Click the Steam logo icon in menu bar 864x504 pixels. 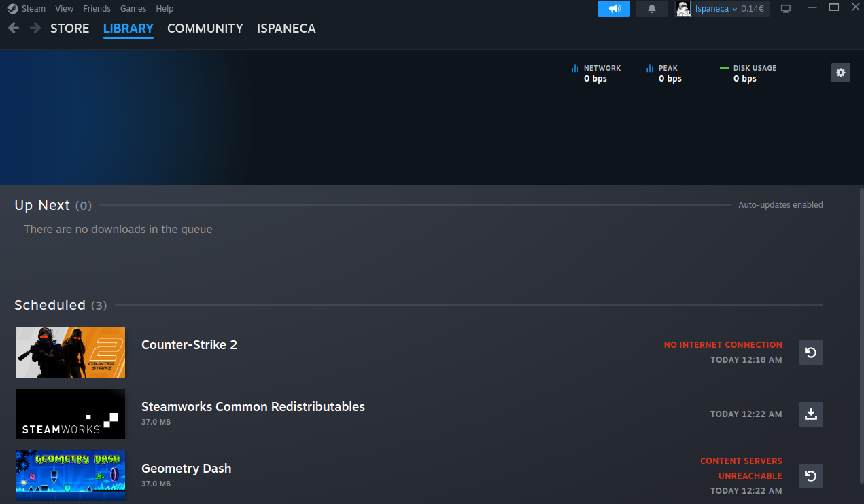coord(13,9)
